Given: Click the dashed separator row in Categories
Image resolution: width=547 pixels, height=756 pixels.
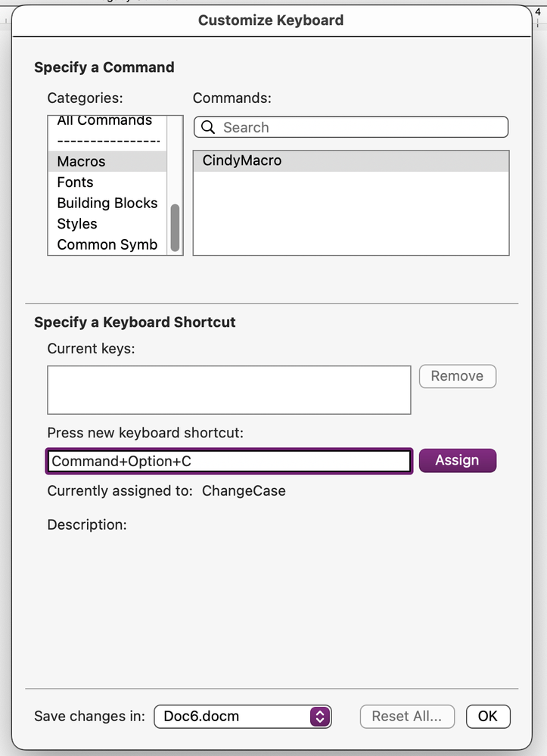Looking at the screenshot, I should tap(108, 141).
